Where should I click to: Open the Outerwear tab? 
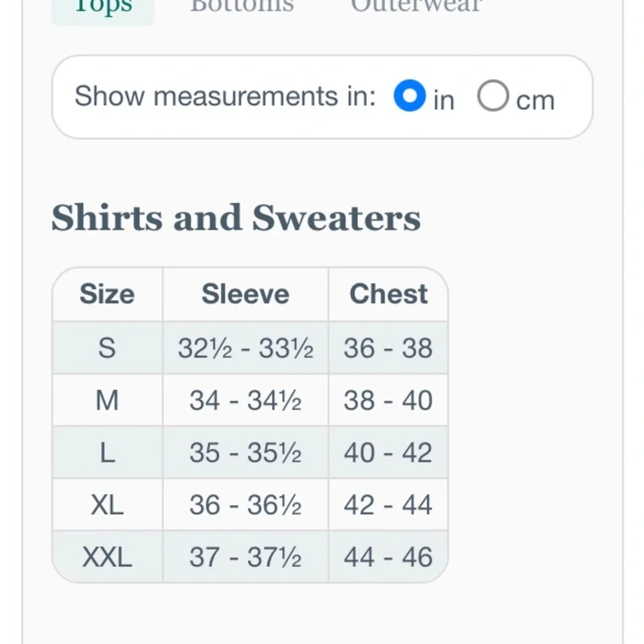coord(415,6)
